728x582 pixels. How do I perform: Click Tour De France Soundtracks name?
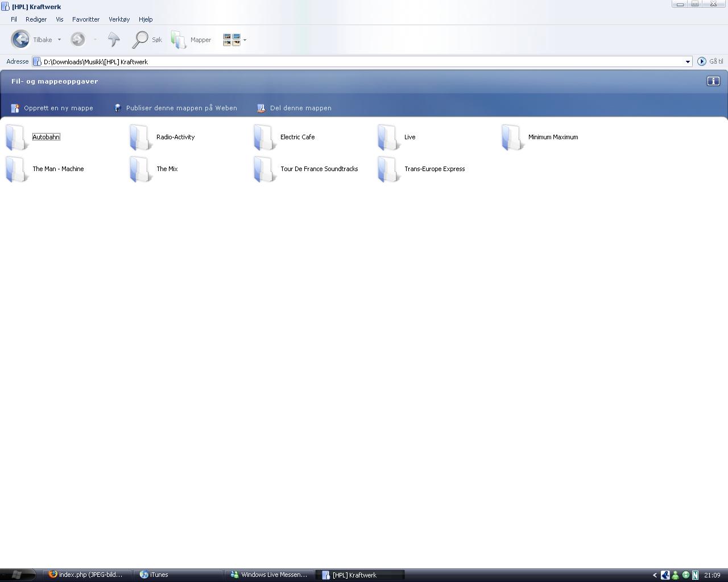click(319, 169)
